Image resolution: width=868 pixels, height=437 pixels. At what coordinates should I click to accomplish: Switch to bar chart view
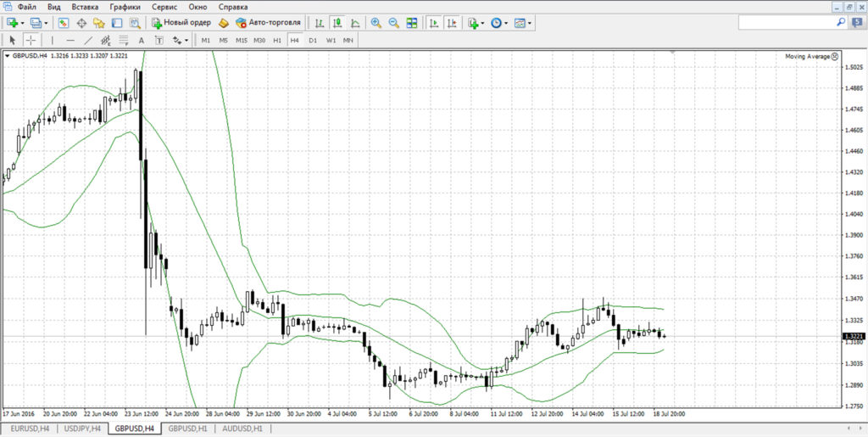(x=320, y=23)
